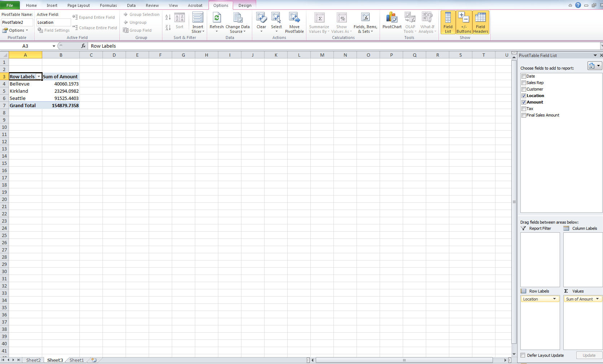Expand the formula bar
Screen dimensions: 603x364
tap(601, 46)
